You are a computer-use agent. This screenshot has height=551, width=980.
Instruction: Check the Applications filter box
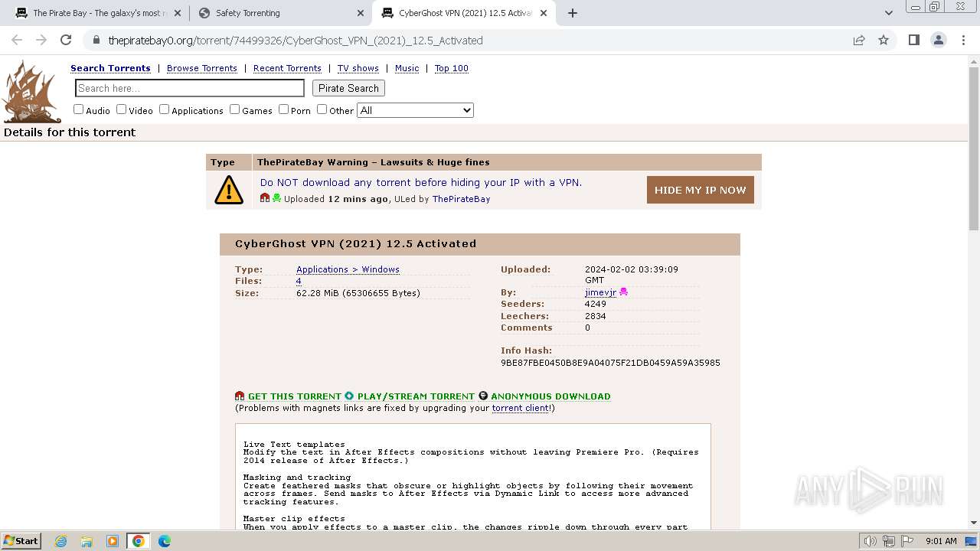tap(164, 109)
